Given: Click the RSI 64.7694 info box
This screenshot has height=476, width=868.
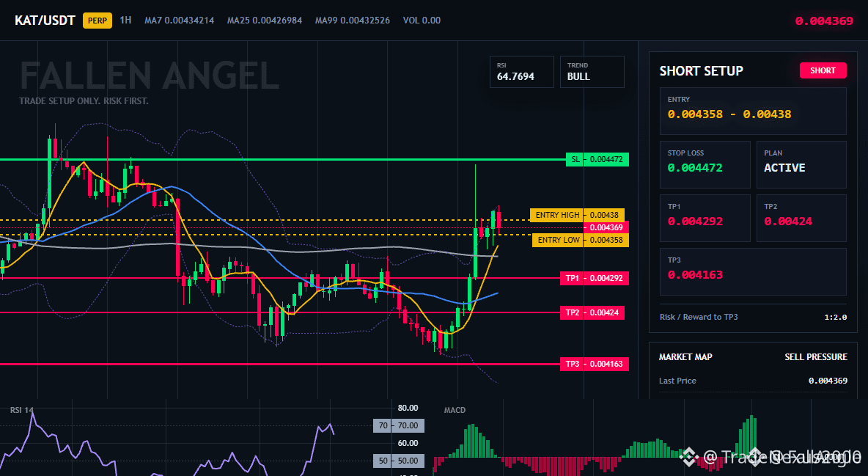Looking at the screenshot, I should coord(521,72).
